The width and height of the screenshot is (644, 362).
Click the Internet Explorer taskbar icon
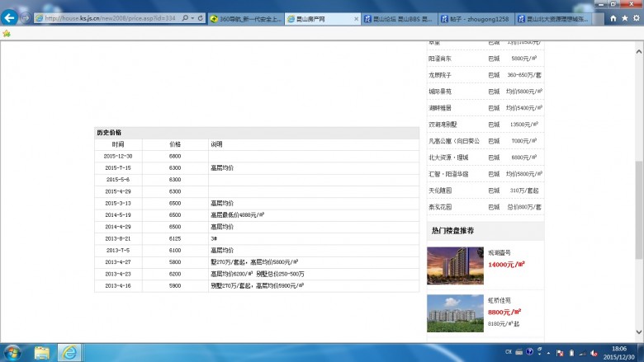69,352
